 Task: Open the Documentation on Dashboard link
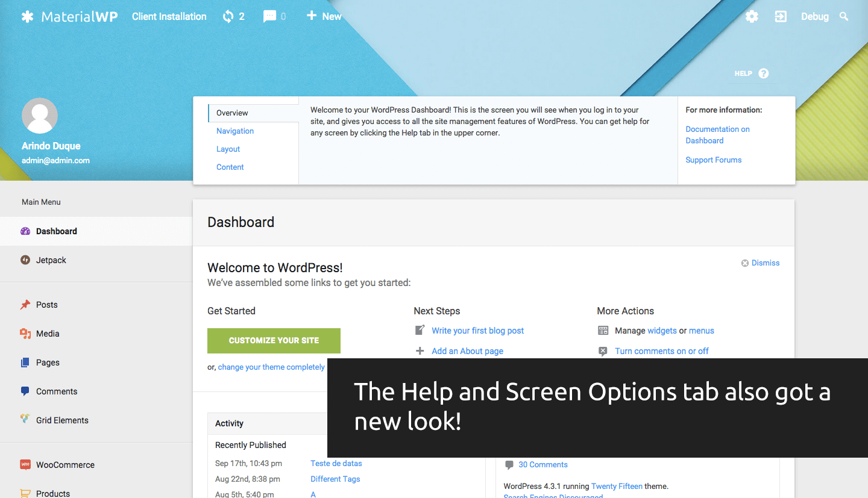pyautogui.click(x=718, y=135)
